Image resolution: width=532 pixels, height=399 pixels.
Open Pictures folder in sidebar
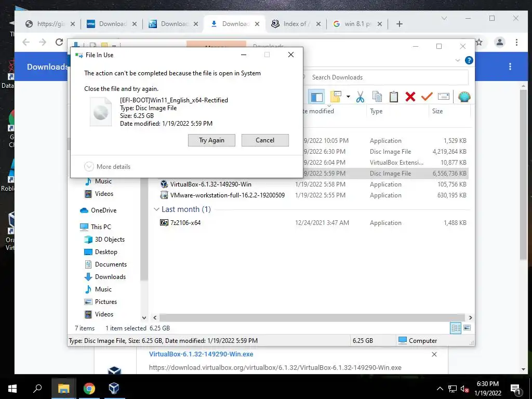pos(100,302)
